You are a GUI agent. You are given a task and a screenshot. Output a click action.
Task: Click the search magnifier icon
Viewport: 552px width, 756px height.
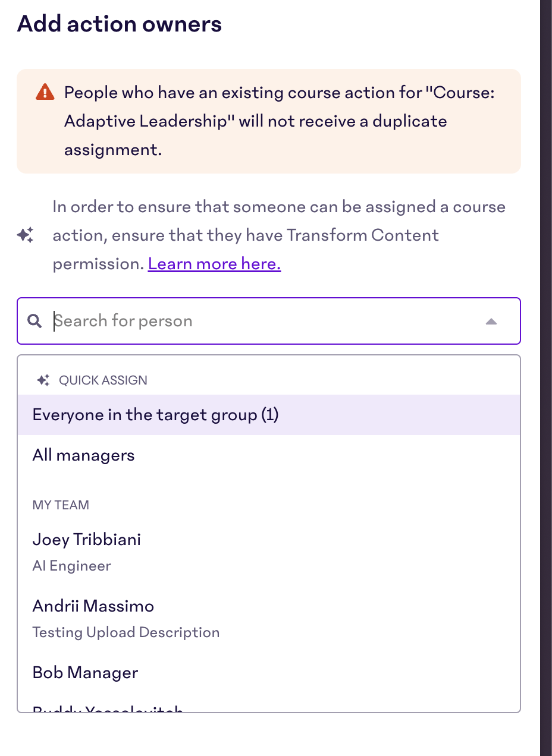(x=35, y=322)
